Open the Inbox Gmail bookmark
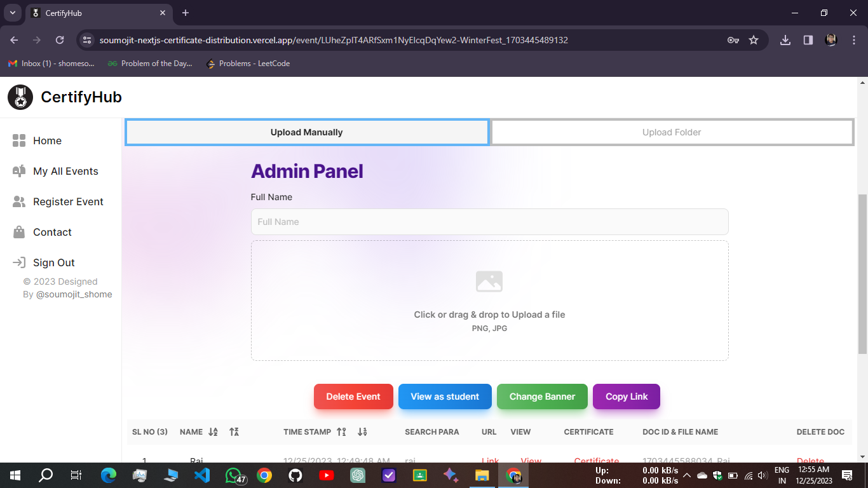This screenshot has width=868, height=488. (51, 64)
